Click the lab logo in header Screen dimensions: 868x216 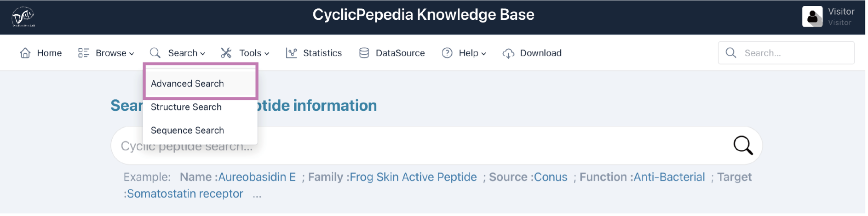coord(23,17)
